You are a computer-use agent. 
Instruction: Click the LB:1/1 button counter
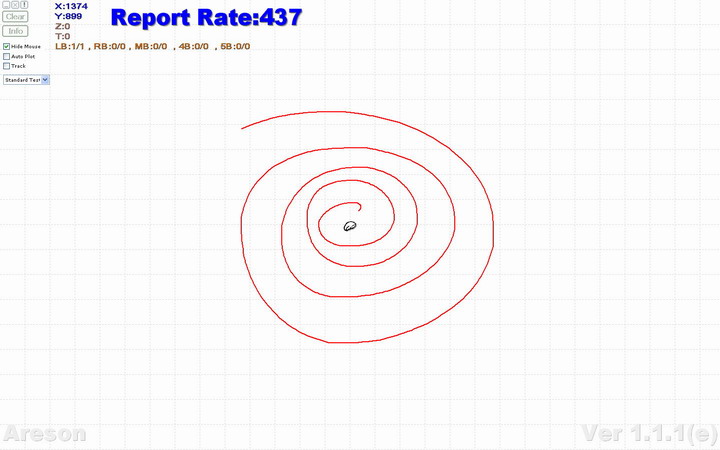pyautogui.click(x=70, y=46)
